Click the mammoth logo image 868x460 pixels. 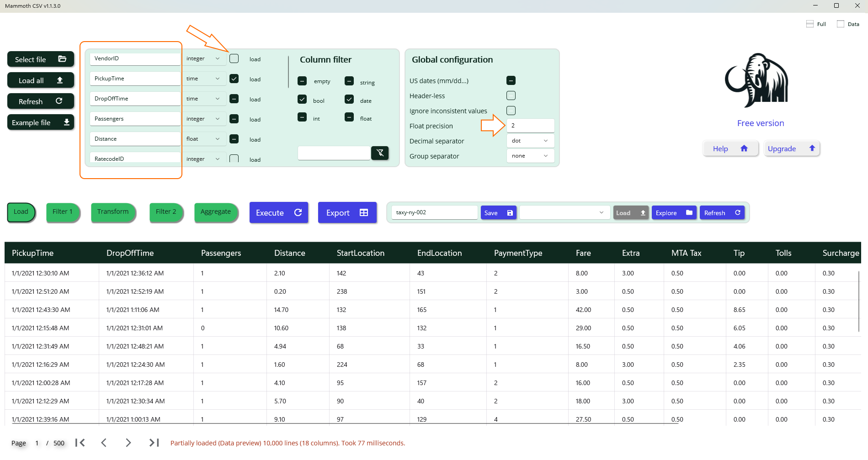click(x=756, y=81)
